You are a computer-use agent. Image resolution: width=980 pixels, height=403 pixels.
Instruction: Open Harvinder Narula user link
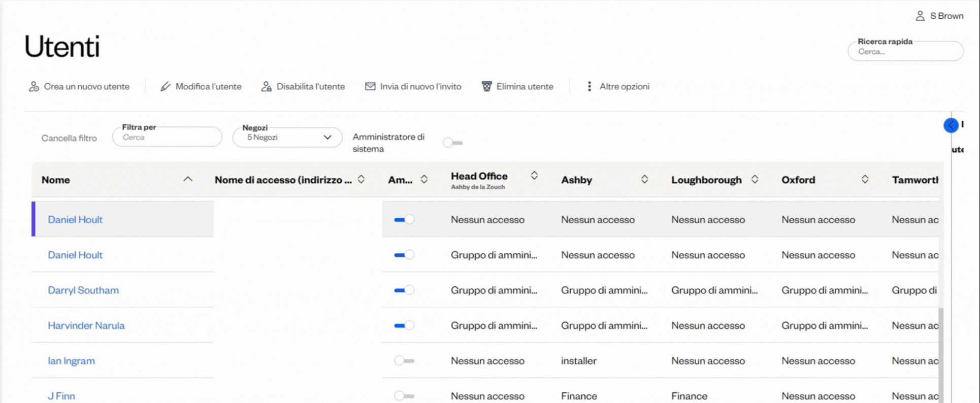click(x=86, y=325)
